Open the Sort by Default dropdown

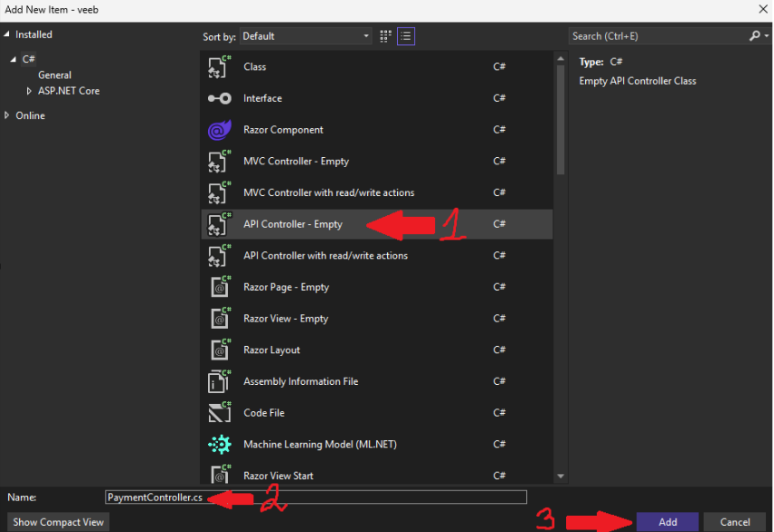coord(306,36)
